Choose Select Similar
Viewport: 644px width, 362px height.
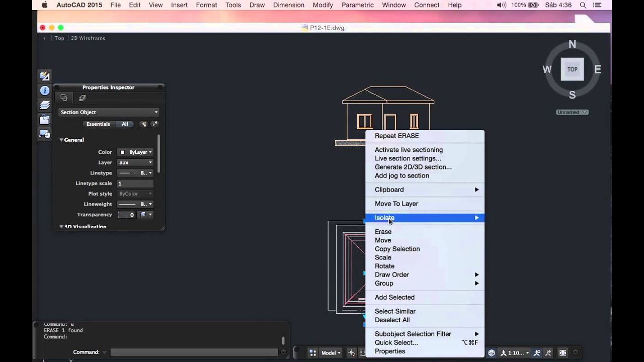pyautogui.click(x=425, y=311)
